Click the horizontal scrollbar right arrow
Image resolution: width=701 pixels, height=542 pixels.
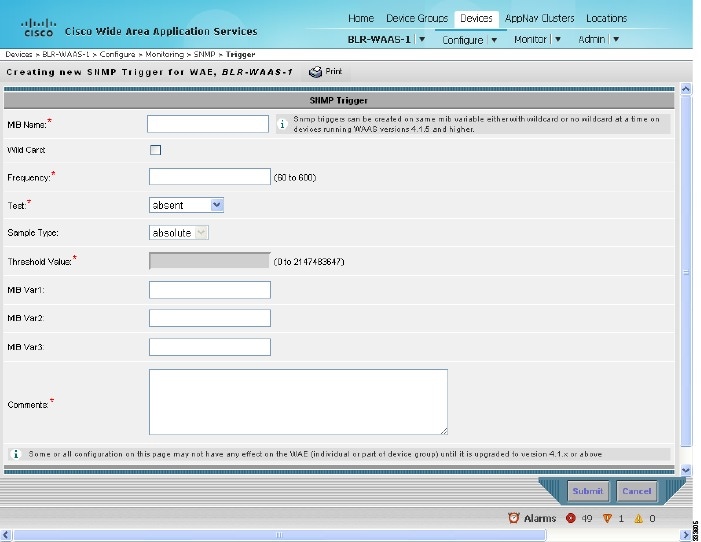point(686,534)
